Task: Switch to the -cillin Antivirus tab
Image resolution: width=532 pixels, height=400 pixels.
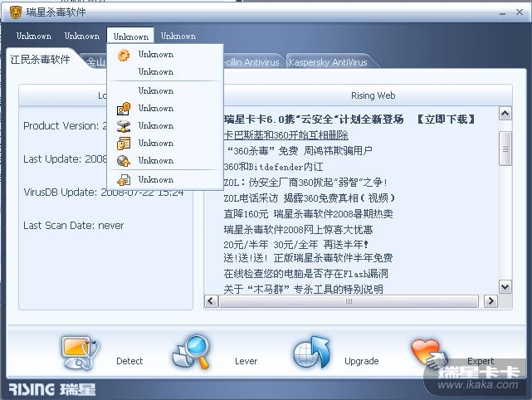Action: click(251, 62)
